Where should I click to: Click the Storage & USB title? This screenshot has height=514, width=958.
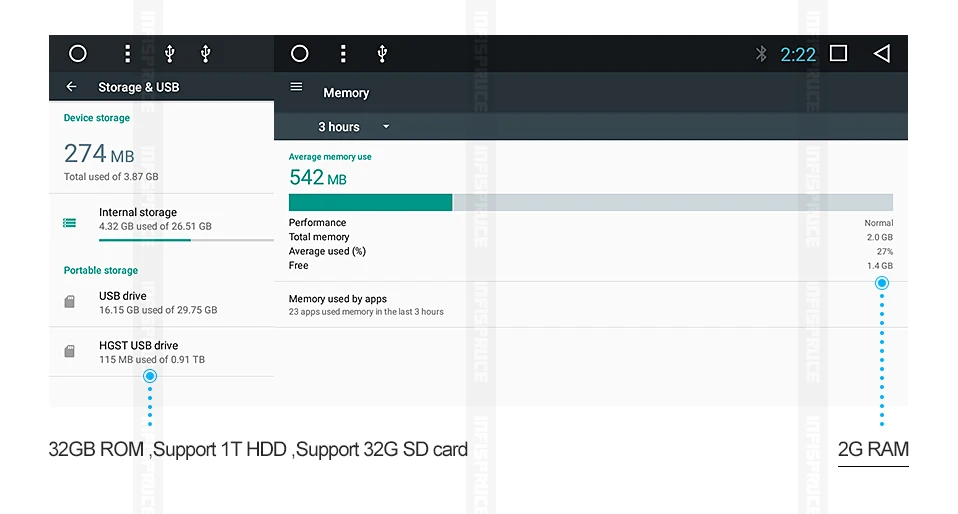139,87
